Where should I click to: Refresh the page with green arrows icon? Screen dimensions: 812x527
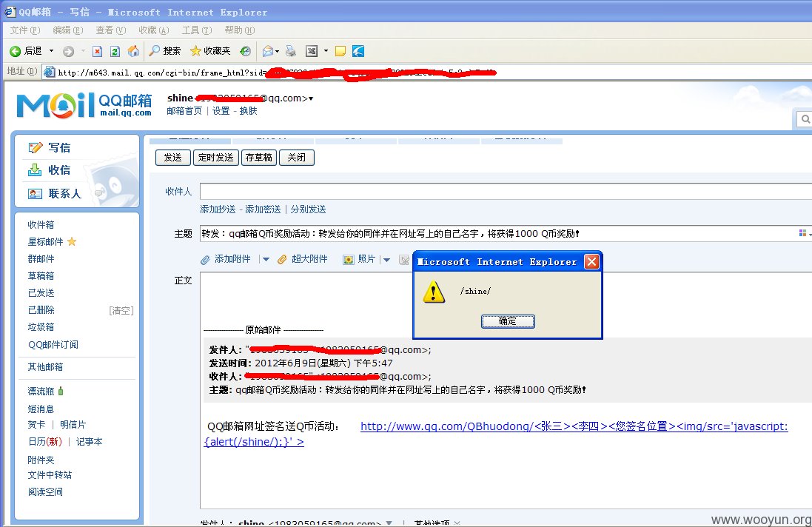pyautogui.click(x=115, y=51)
